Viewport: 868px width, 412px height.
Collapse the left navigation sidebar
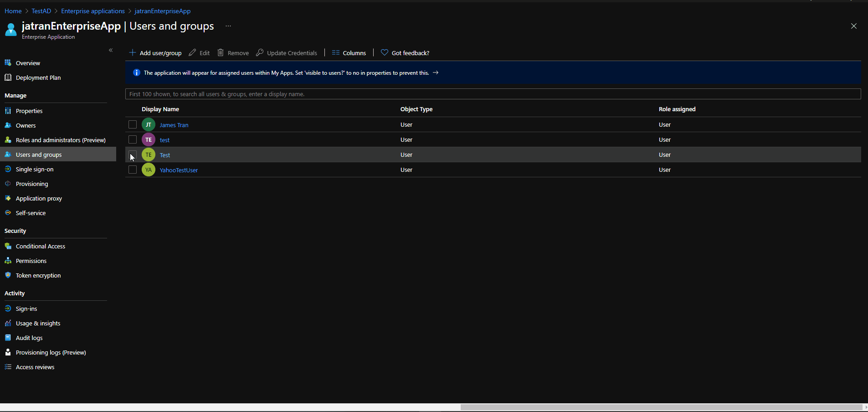[x=111, y=50]
